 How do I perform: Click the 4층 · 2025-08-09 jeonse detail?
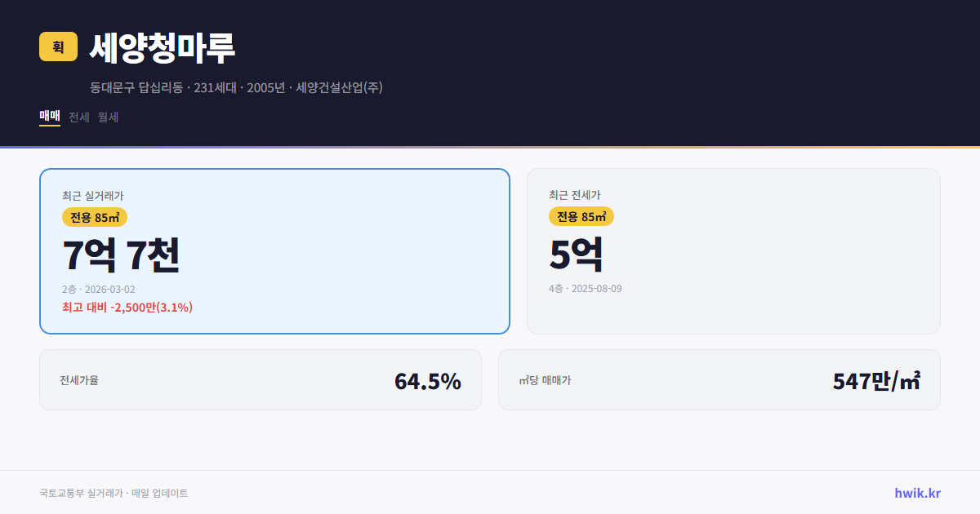585,289
